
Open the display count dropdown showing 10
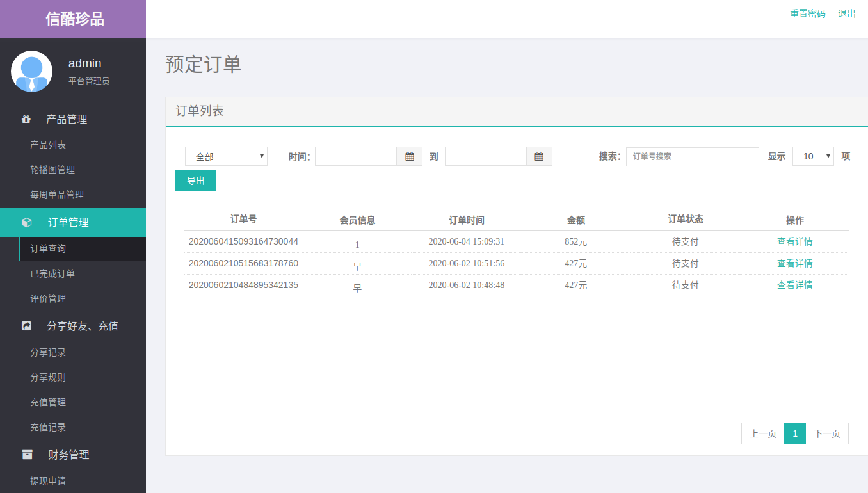[812, 156]
